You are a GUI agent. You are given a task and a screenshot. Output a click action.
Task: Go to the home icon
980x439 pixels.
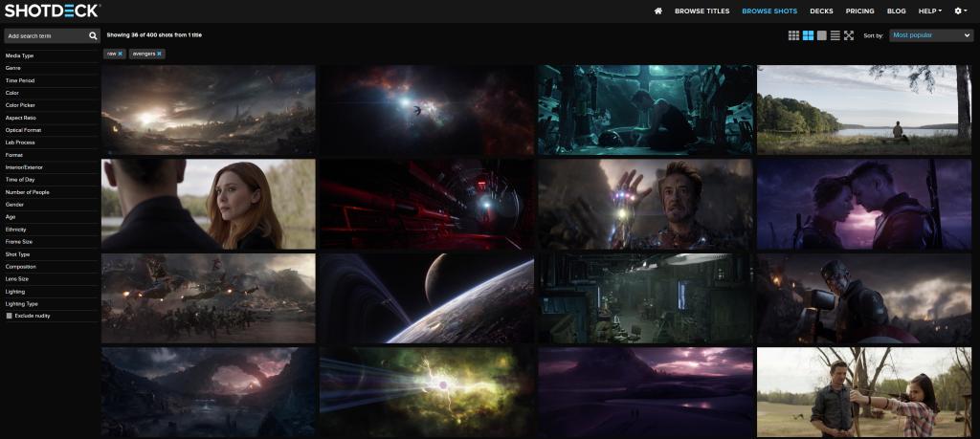coord(658,11)
